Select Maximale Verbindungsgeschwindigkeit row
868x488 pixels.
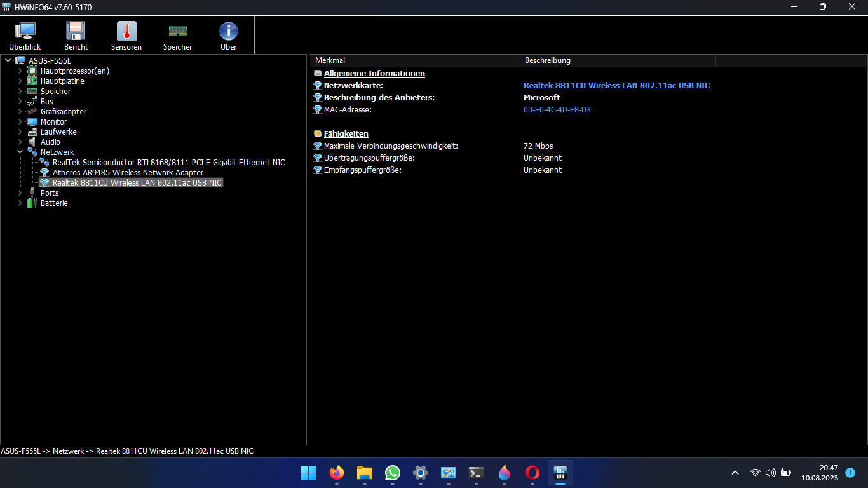[391, 146]
